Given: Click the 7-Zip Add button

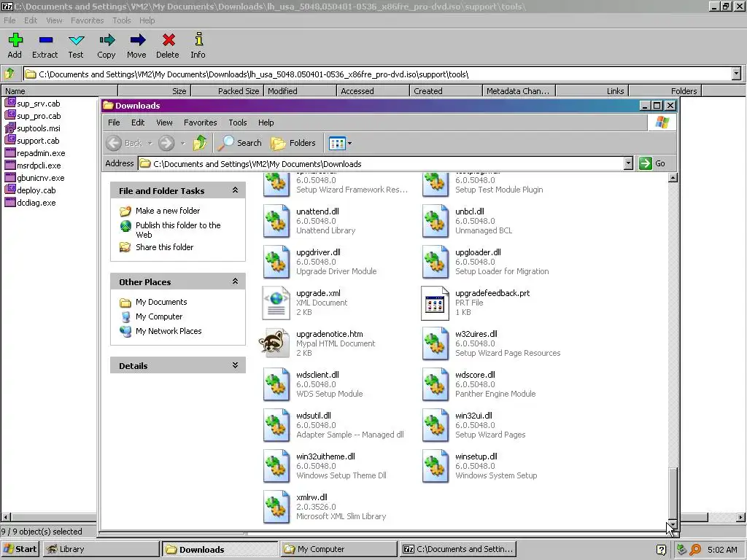Looking at the screenshot, I should [15, 46].
